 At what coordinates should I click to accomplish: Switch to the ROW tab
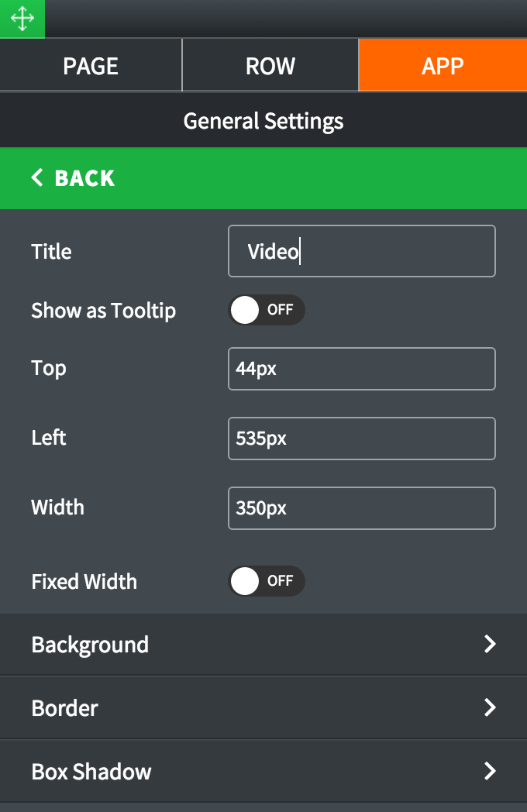point(270,66)
